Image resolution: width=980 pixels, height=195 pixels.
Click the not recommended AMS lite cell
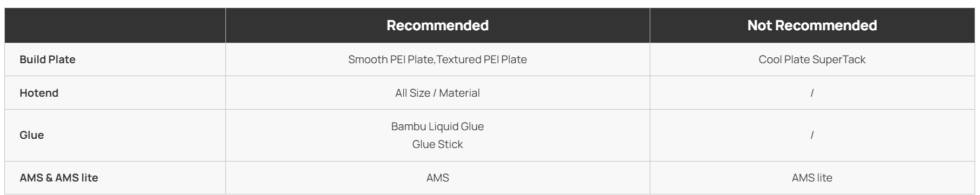point(812,178)
